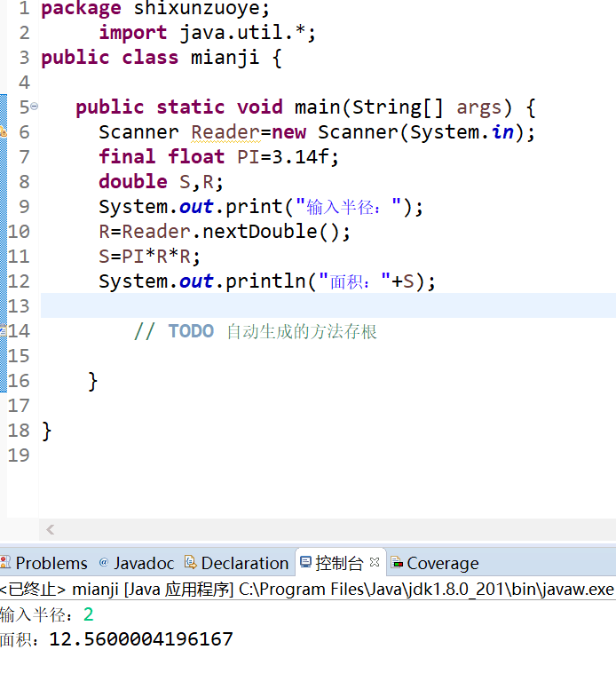Click the warning marker beside line 6
The height and width of the screenshot is (697, 616).
click(4, 131)
